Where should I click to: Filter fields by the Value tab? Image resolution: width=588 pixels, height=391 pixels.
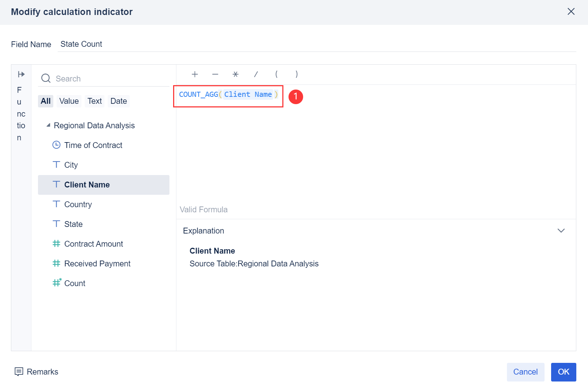[69, 101]
